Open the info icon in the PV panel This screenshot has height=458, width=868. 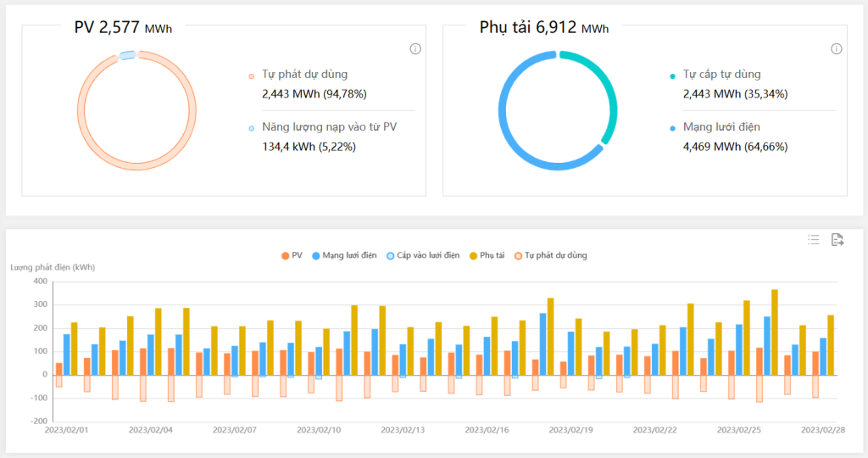point(415,48)
